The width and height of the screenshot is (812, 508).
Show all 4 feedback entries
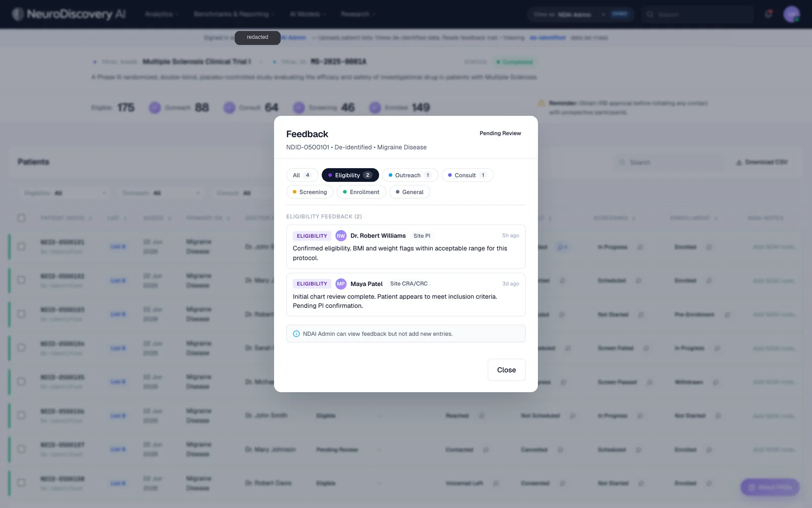pyautogui.click(x=302, y=175)
